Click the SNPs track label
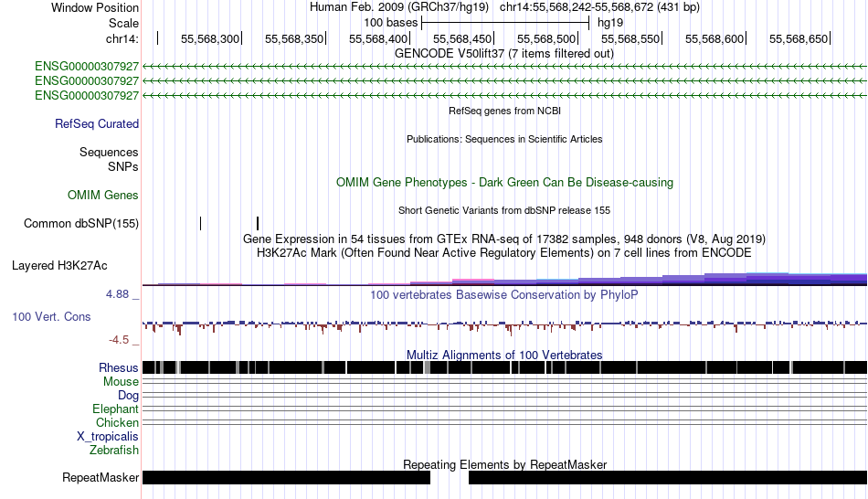868x499 pixels. [123, 166]
